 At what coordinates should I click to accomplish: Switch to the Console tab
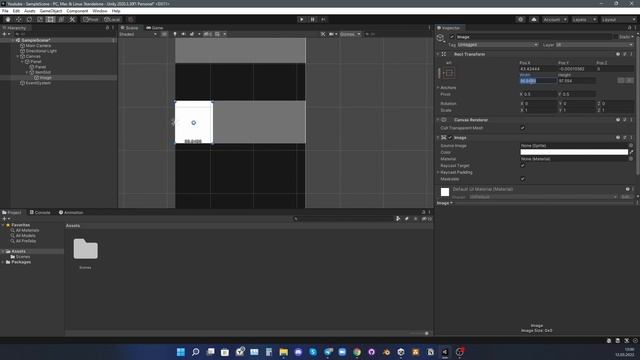pyautogui.click(x=40, y=212)
